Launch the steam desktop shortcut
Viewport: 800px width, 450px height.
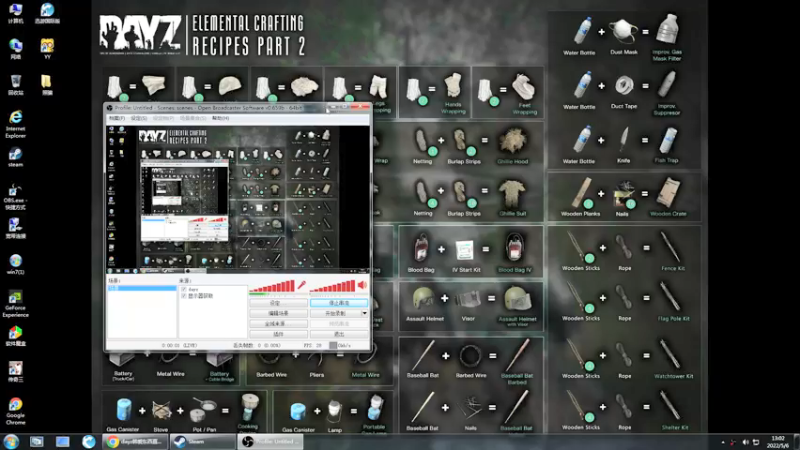(15, 157)
